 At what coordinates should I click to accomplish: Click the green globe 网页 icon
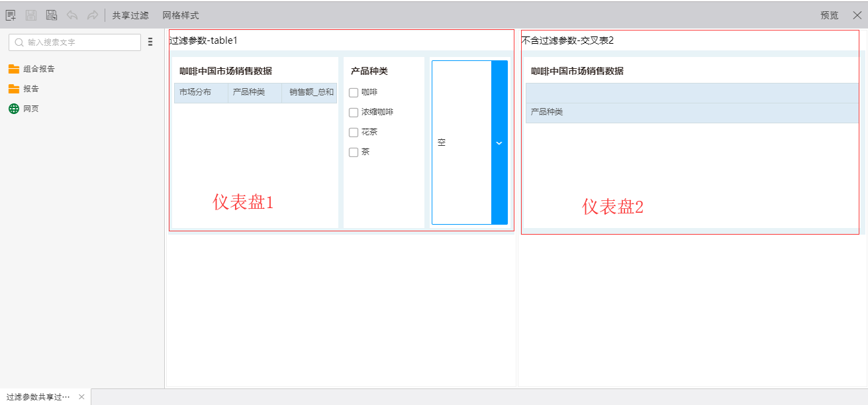(14, 109)
